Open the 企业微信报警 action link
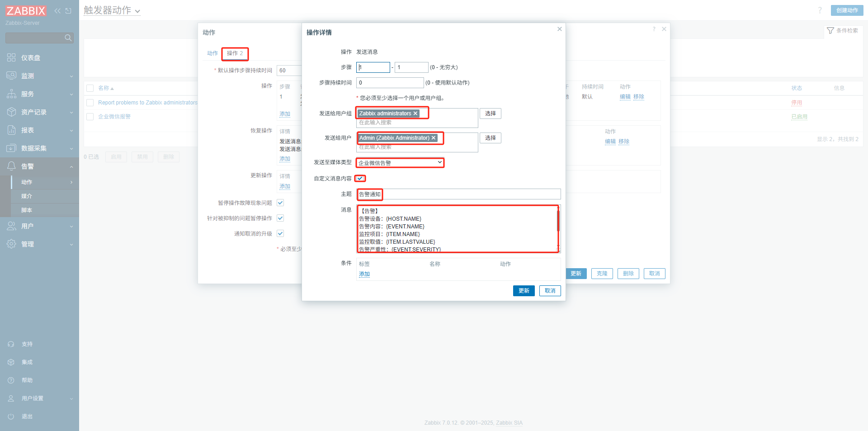 coord(114,117)
